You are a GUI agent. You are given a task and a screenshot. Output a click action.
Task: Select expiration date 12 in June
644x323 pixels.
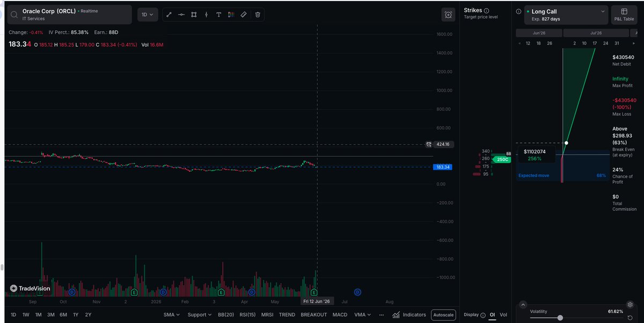coord(528,44)
